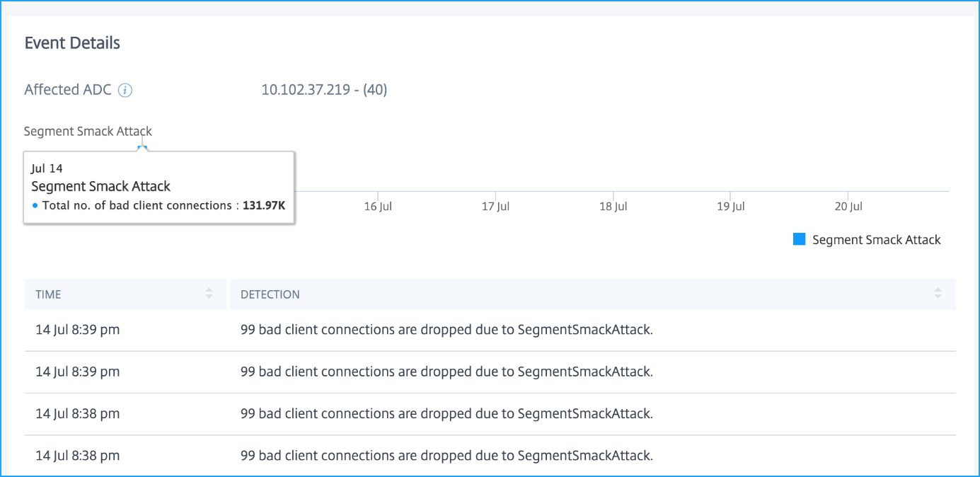
Task: Click the tooltip bad client connections value
Action: pyautogui.click(x=265, y=206)
